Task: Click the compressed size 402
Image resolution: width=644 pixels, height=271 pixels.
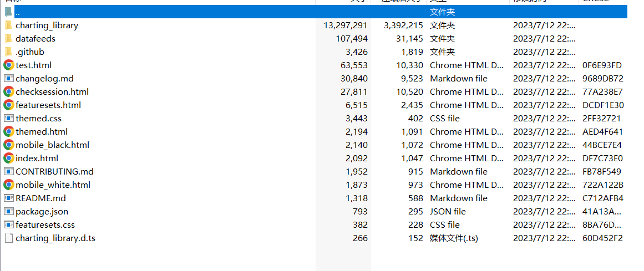Action: [x=415, y=118]
